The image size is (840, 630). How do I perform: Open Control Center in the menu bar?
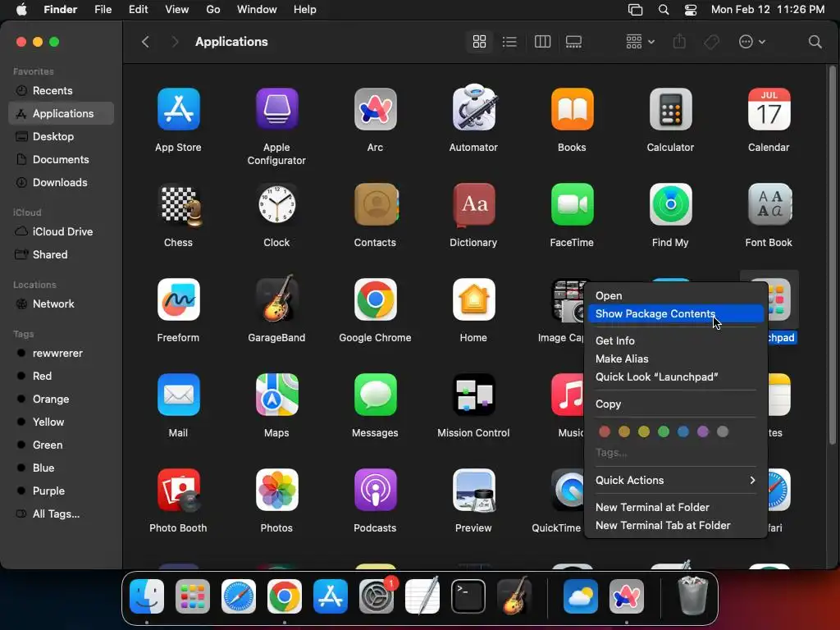(x=691, y=10)
